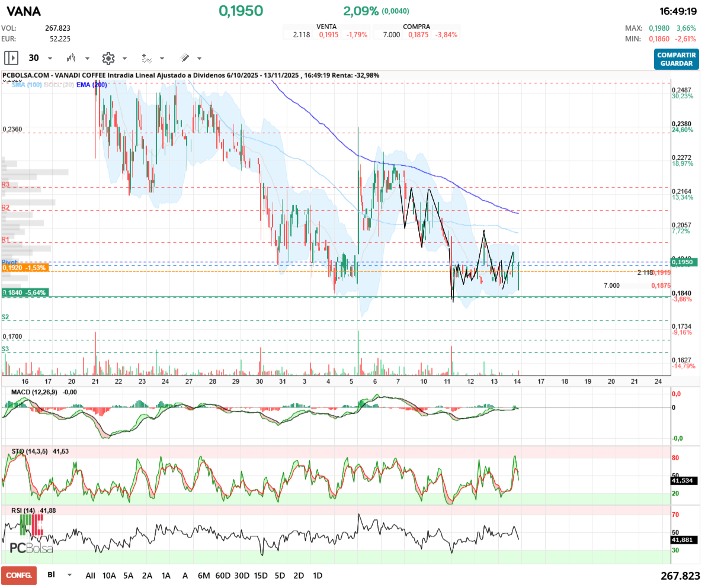Select the pencil drawing tool icon
The height and width of the screenshot is (588, 708).
point(184,58)
